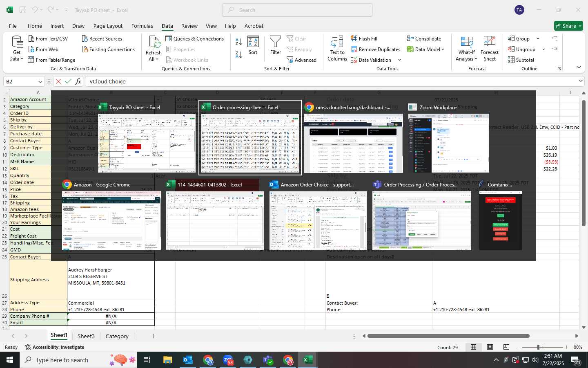Image resolution: width=588 pixels, height=368 pixels.
Task: Click the vertical scrollbar
Action: pyautogui.click(x=584, y=164)
